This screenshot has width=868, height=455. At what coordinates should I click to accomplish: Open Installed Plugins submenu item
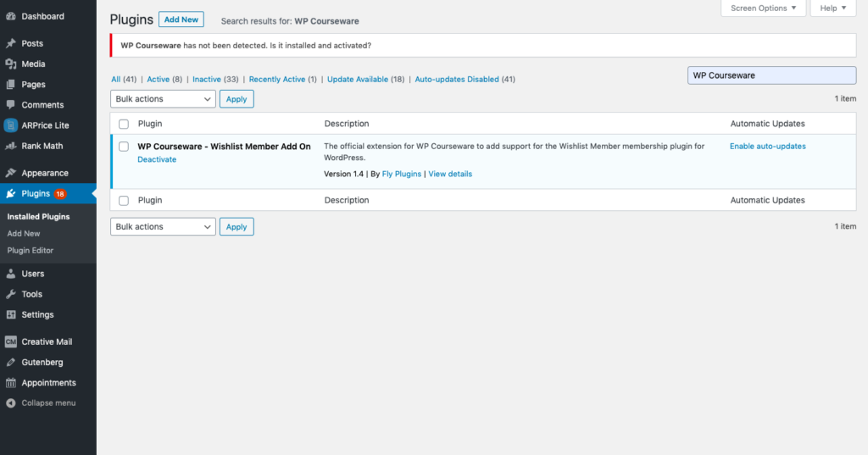coord(38,216)
